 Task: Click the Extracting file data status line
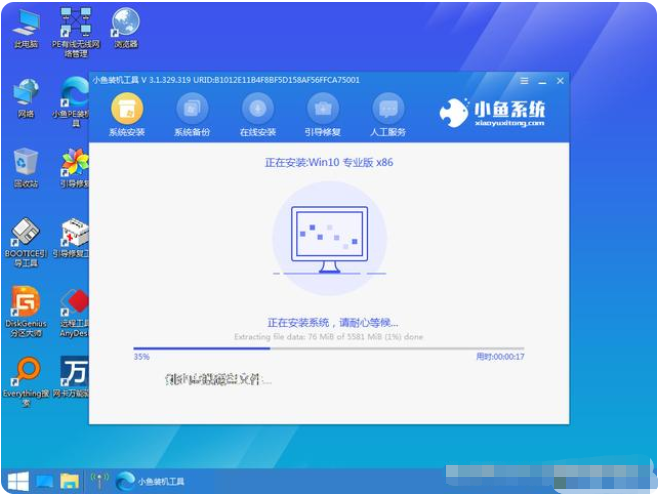(x=329, y=337)
